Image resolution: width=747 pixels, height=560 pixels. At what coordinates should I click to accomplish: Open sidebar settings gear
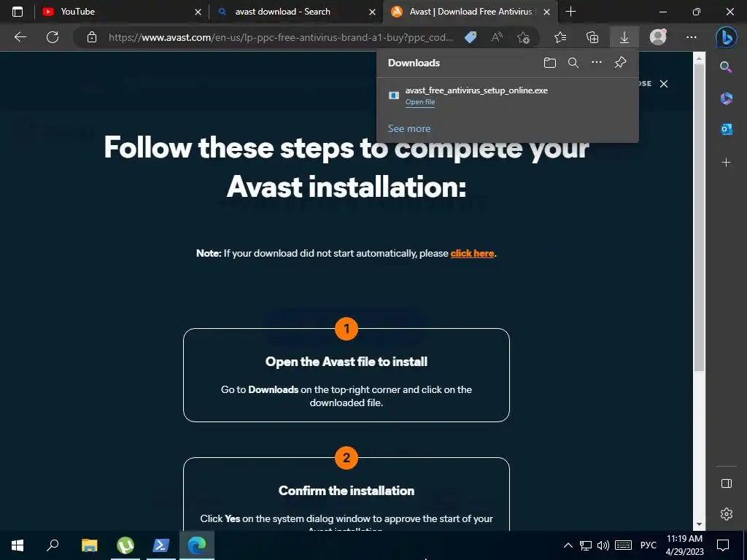[x=726, y=514]
